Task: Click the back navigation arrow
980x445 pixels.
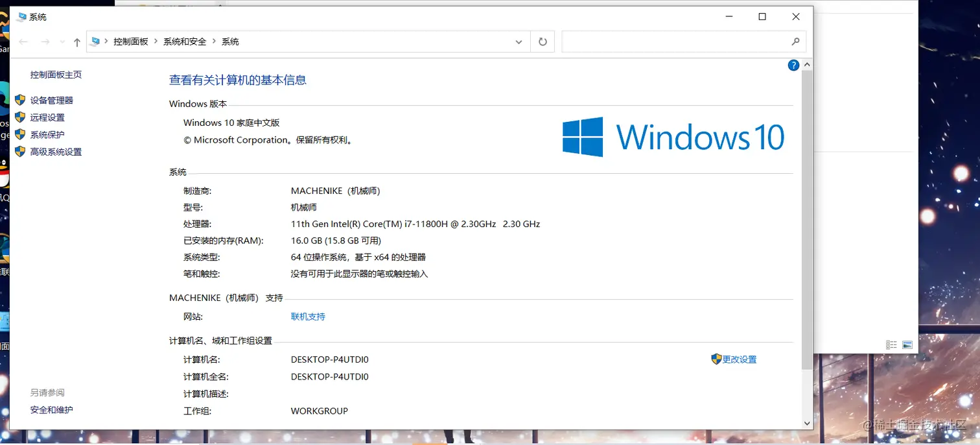Action: [23, 41]
